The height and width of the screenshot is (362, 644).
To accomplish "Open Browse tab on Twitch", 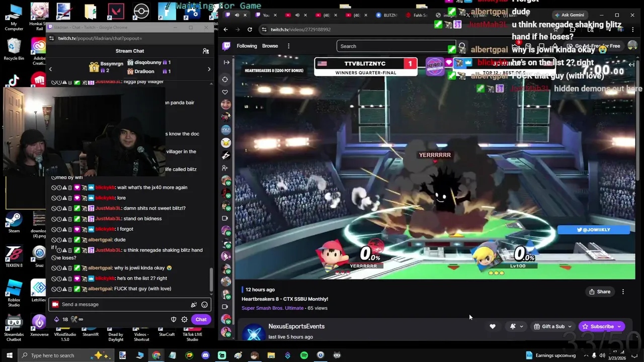I will 270,46.
